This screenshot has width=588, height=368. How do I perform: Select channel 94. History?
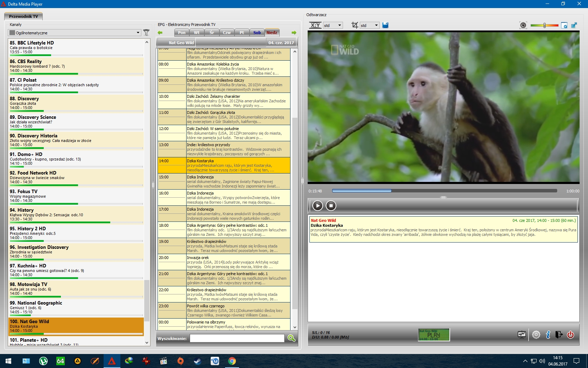tap(76, 214)
